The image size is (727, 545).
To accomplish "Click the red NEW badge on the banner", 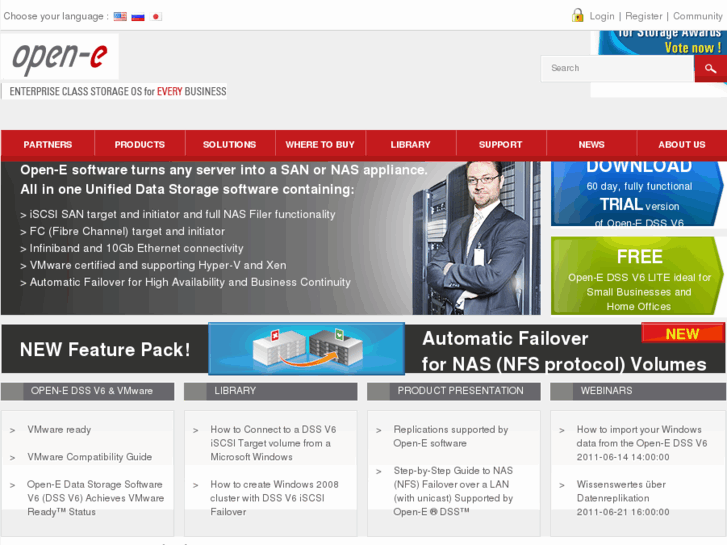I will [682, 333].
